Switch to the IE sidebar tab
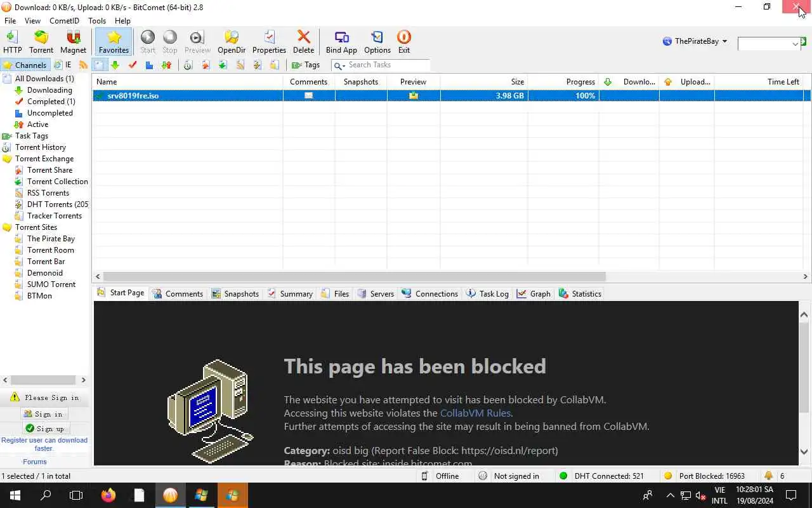The height and width of the screenshot is (508, 812). pyautogui.click(x=63, y=65)
